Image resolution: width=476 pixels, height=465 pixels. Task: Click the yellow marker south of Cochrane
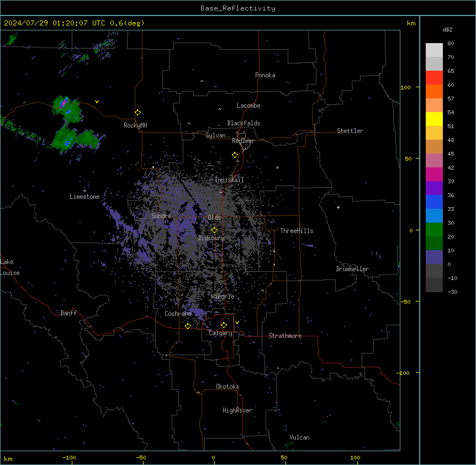(188, 326)
